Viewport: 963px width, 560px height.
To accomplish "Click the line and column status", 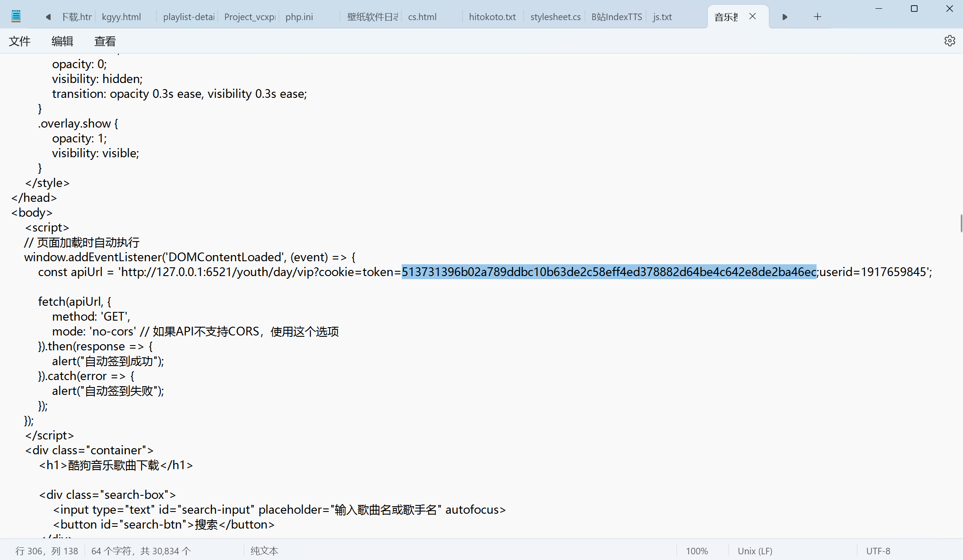I will click(x=47, y=551).
